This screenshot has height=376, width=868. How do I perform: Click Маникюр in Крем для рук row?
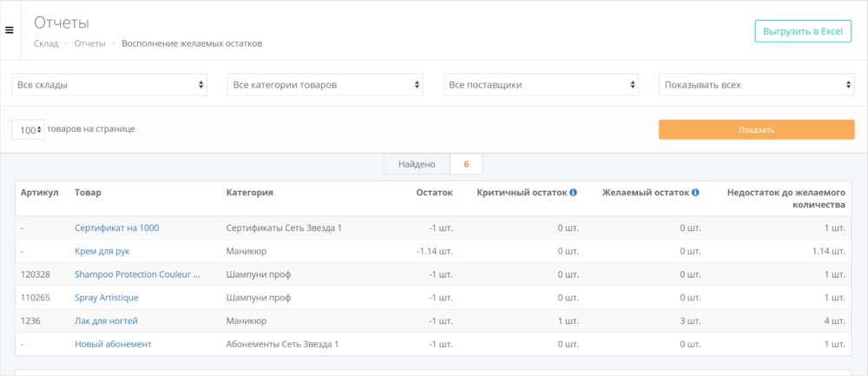[247, 251]
